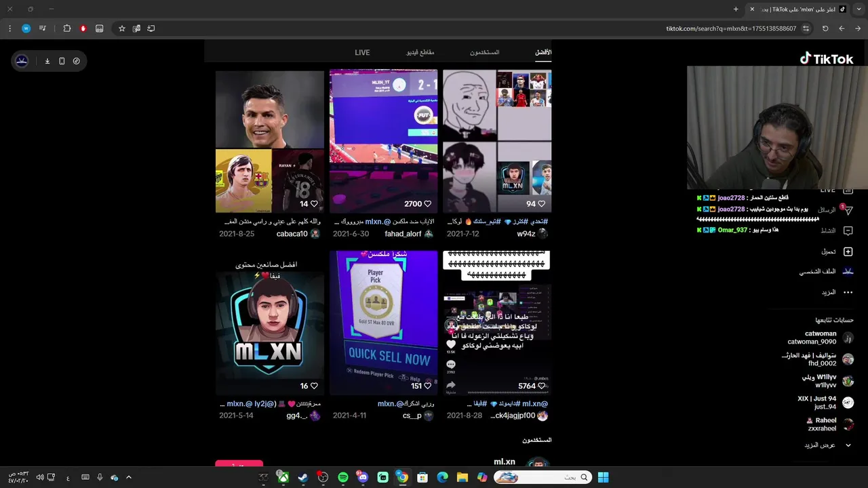
Task: Open followed account zxxraheel
Action: tap(830, 424)
